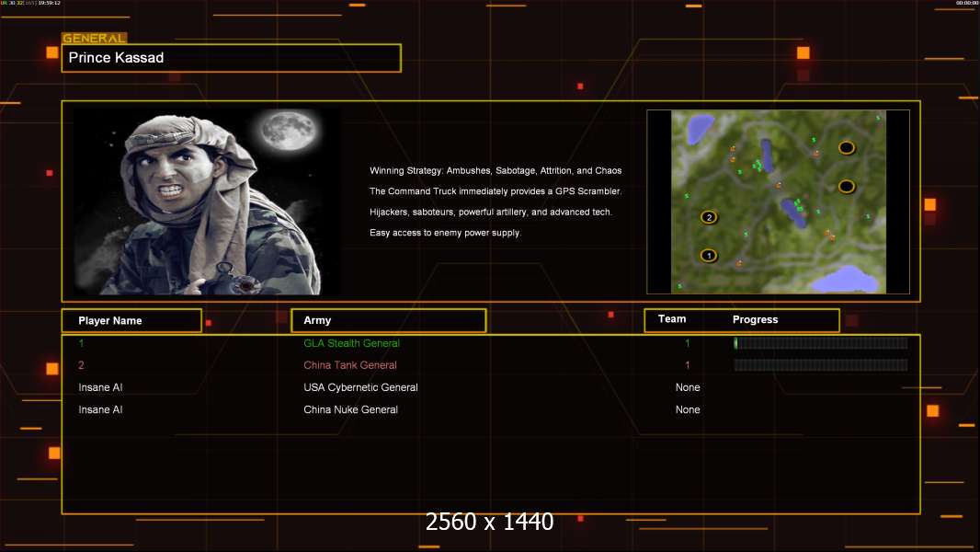Image resolution: width=980 pixels, height=552 pixels.
Task: Click the green player 1 name entry
Action: pos(81,343)
